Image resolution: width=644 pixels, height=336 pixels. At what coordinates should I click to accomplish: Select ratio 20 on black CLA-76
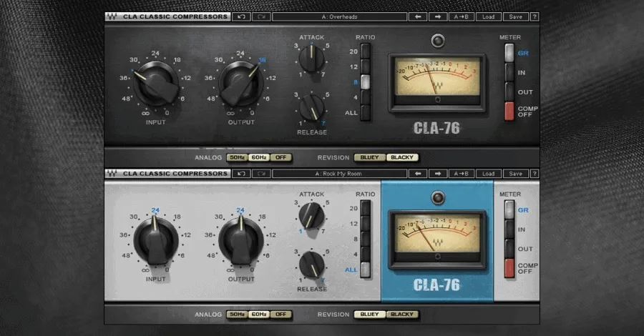(365, 51)
